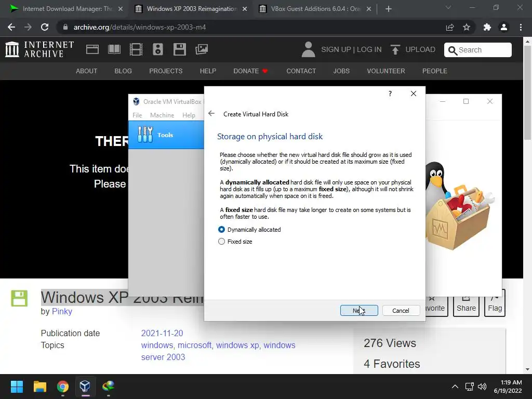Click SIGN UP | LOG IN

click(x=351, y=49)
